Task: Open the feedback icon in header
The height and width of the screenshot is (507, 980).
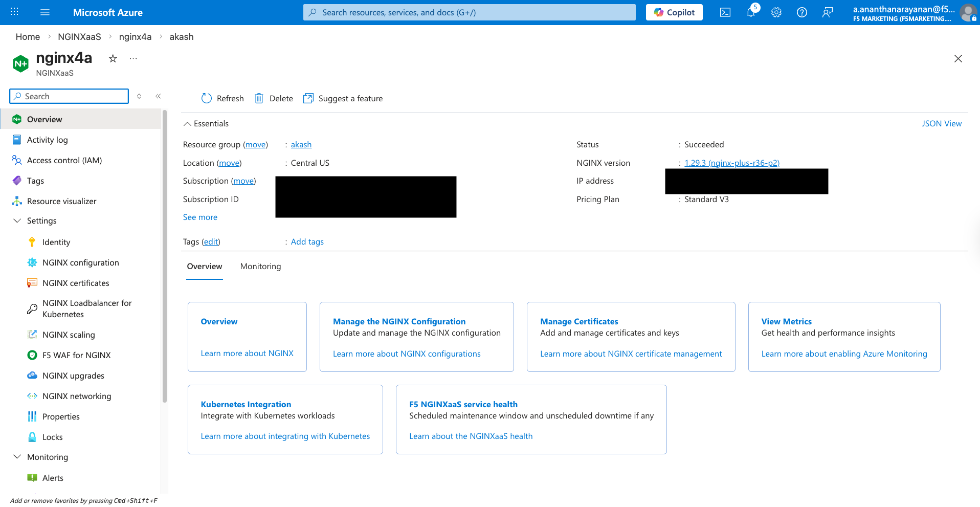Action: 828,12
